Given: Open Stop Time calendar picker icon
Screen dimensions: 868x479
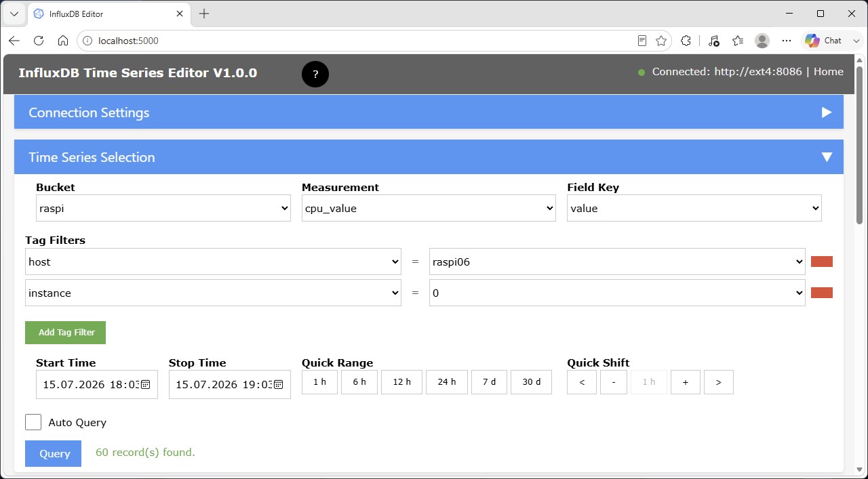Looking at the screenshot, I should 278,384.
